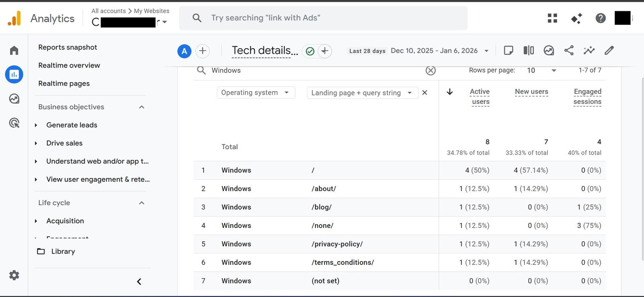Open the Library folder
644x297 pixels.
click(57, 251)
